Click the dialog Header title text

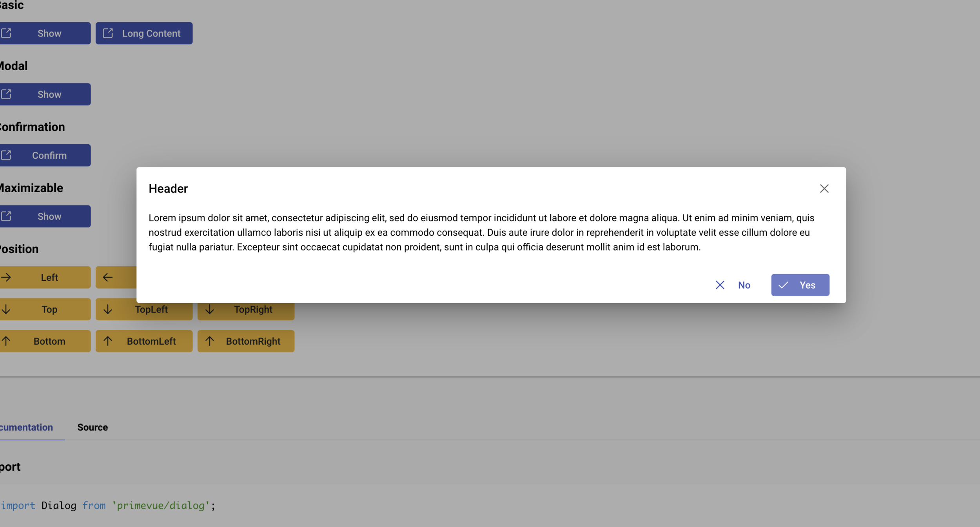[x=168, y=189]
